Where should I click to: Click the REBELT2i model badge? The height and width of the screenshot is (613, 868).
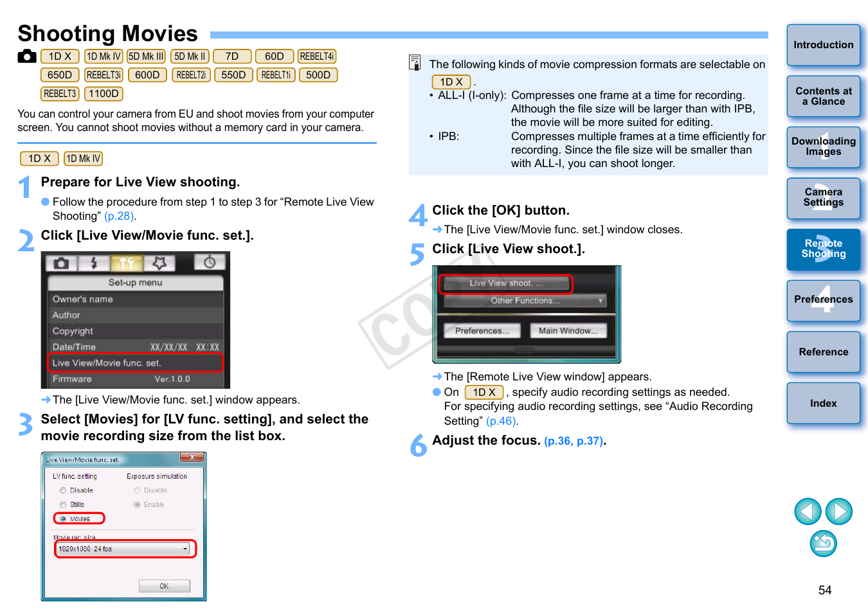point(191,75)
